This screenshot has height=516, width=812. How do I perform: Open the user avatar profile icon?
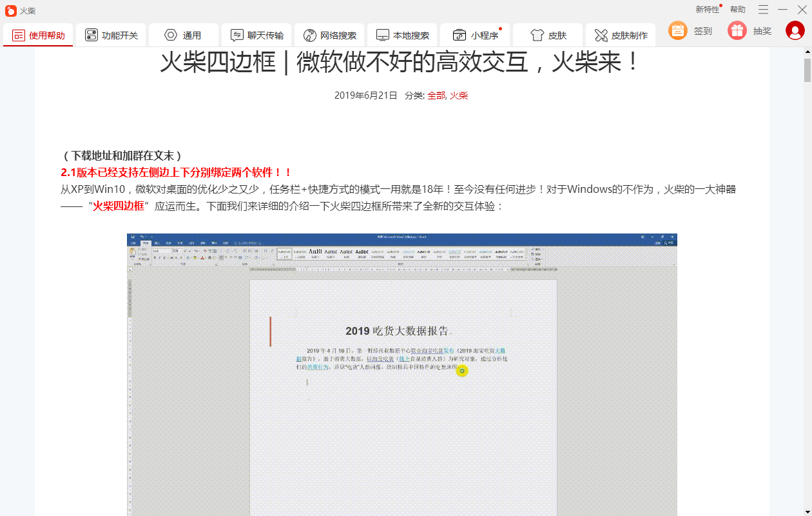click(795, 30)
